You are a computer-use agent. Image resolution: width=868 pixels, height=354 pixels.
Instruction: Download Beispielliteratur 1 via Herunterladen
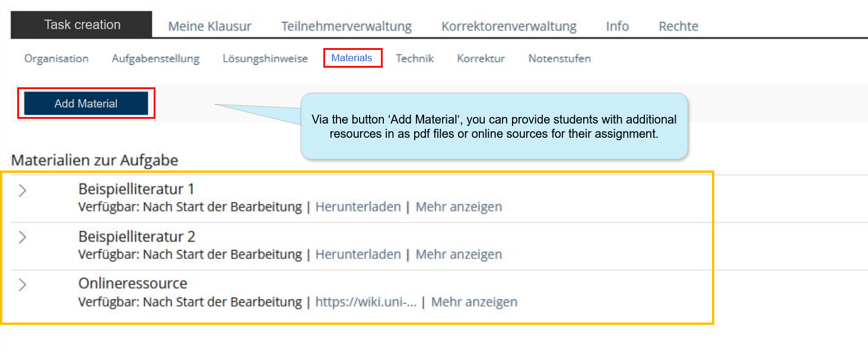click(358, 206)
